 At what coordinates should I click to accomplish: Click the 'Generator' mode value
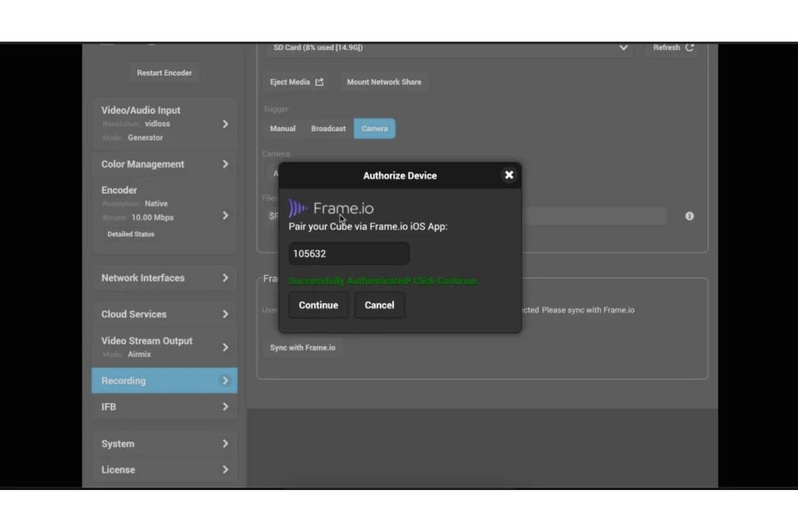[145, 138]
